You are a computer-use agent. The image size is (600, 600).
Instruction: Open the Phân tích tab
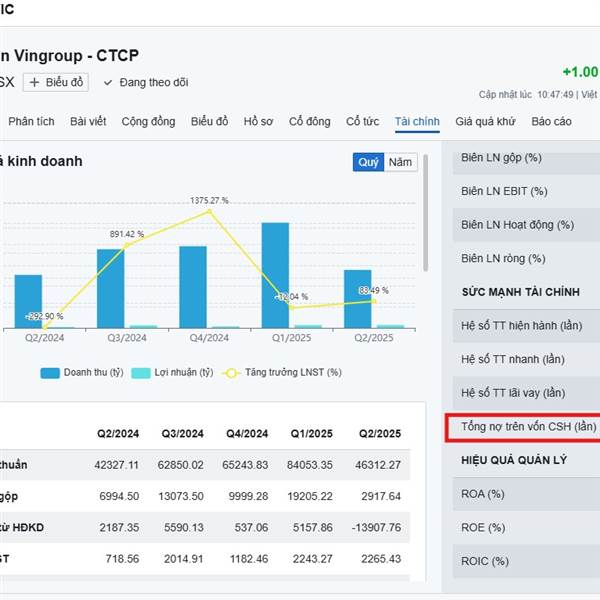(31, 121)
